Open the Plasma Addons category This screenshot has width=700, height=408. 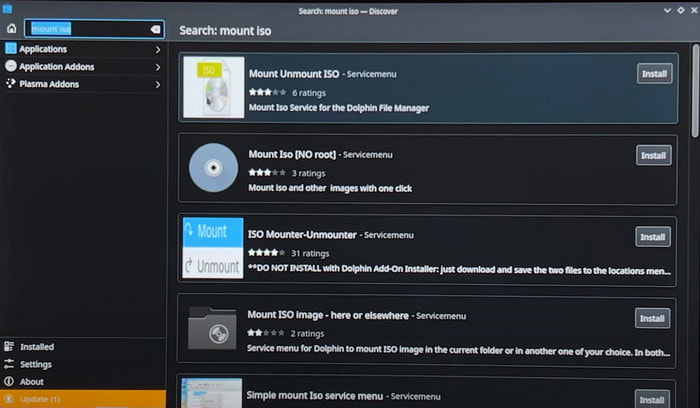(83, 84)
